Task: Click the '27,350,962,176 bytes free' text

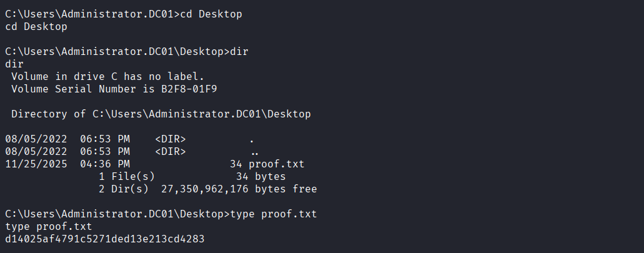Action: coord(239,189)
